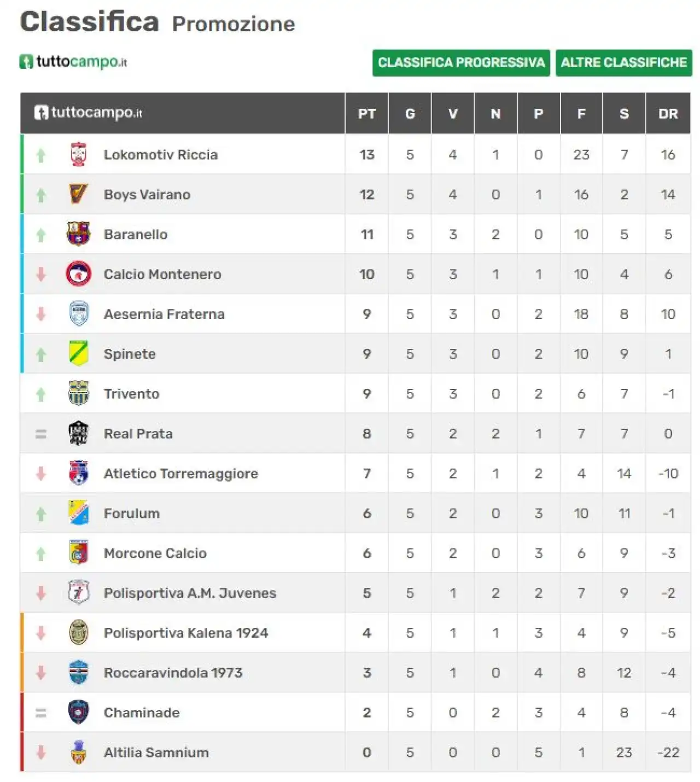The width and height of the screenshot is (700, 782).
Task: Click the Forulum team crest
Action: coord(79,513)
